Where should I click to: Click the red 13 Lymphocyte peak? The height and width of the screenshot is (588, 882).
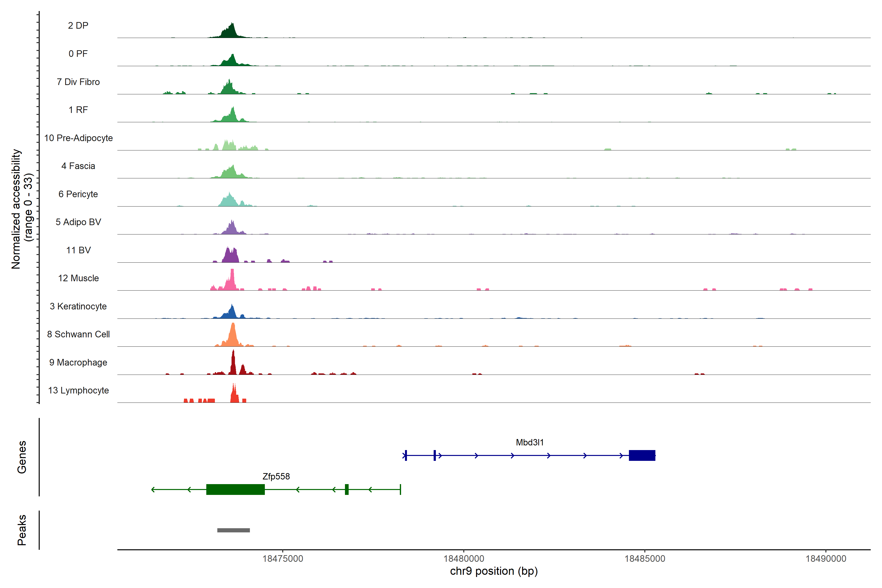click(x=234, y=395)
